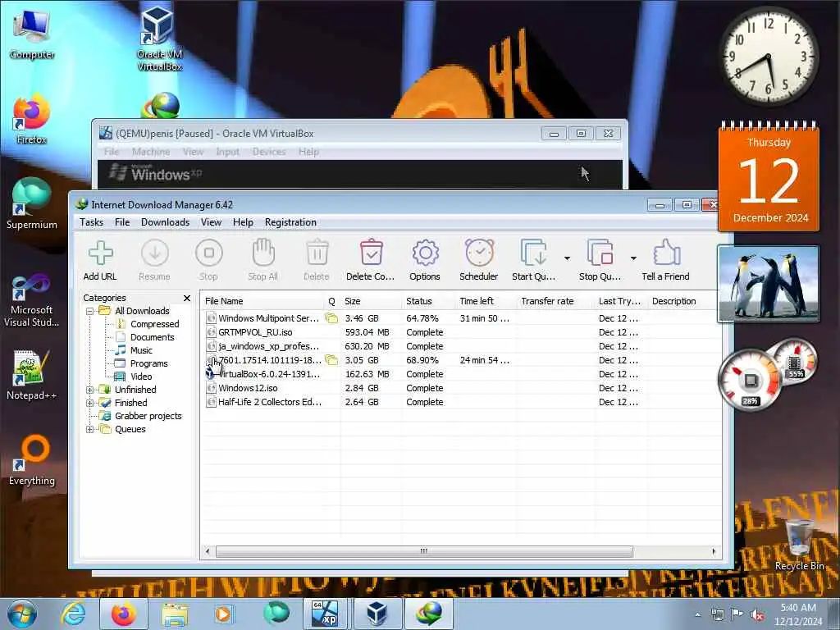Click the Delete trash icon
840x630 pixels.
(x=317, y=253)
